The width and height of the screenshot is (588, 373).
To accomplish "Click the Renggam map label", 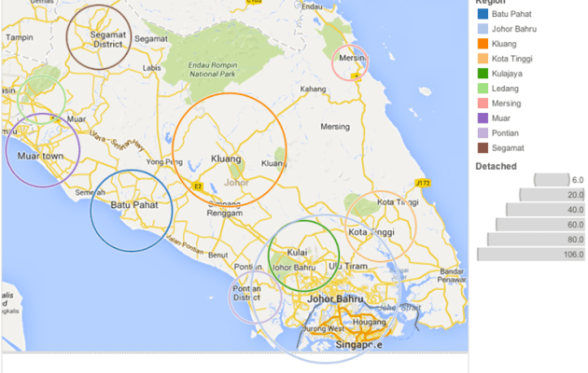I will click(225, 214).
